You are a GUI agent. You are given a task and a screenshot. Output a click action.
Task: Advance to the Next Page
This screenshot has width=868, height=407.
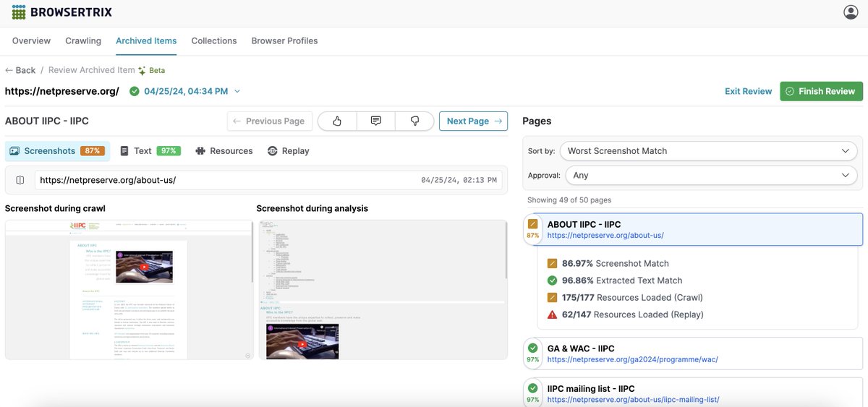(x=473, y=121)
